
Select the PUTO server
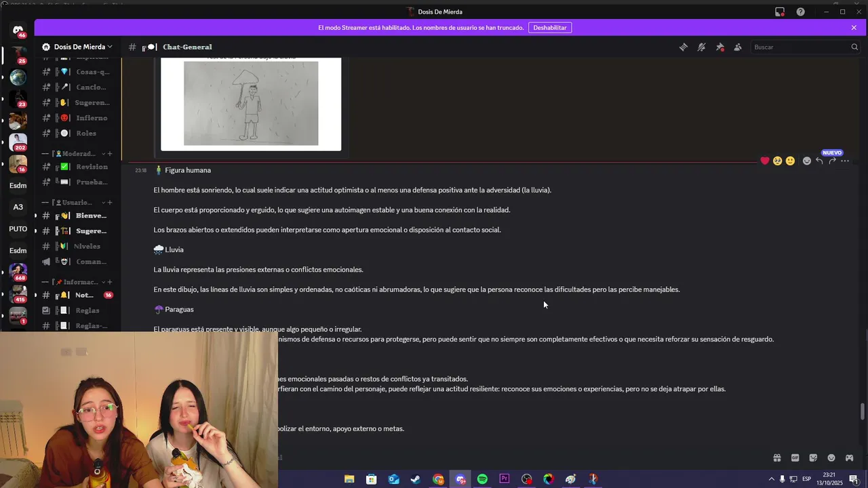pyautogui.click(x=18, y=229)
